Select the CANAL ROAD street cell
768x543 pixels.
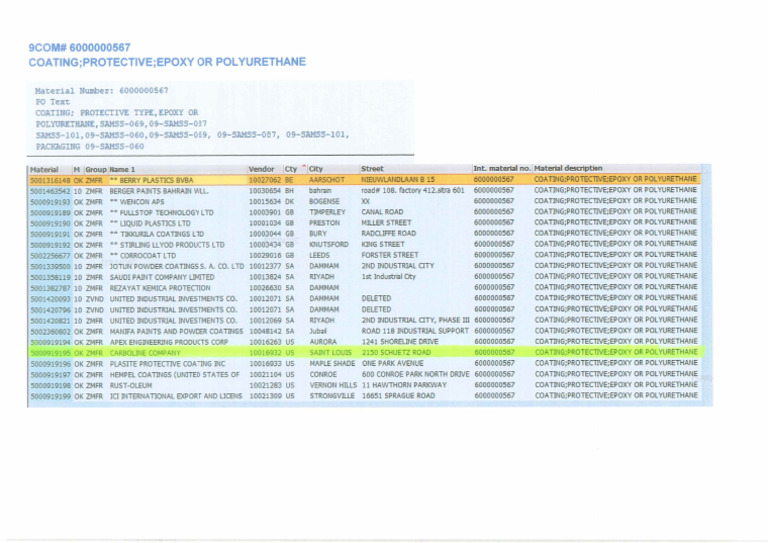point(382,212)
